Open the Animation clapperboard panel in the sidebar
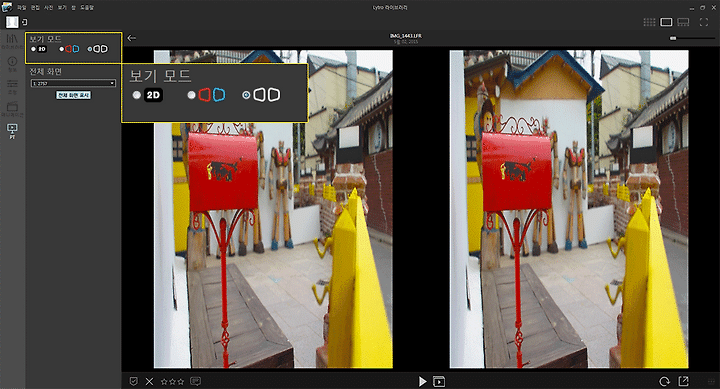 coord(12,109)
